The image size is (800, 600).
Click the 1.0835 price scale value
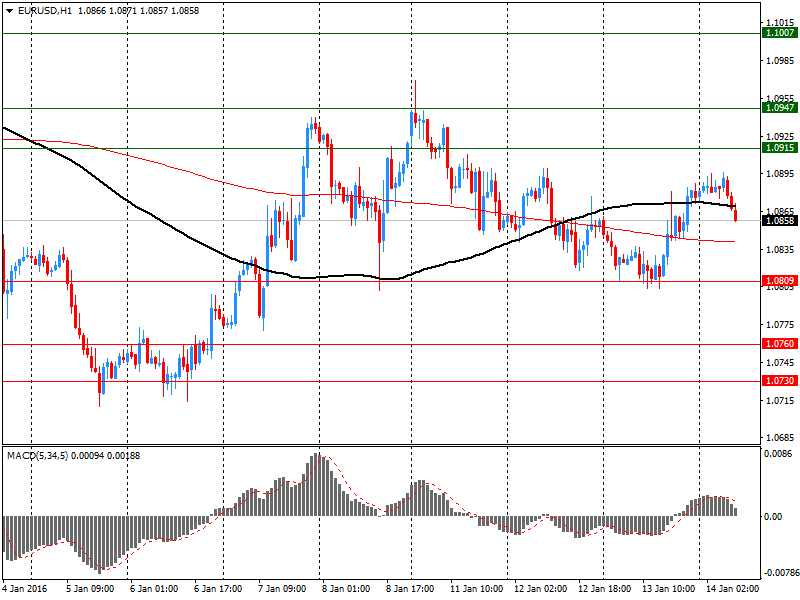point(781,249)
